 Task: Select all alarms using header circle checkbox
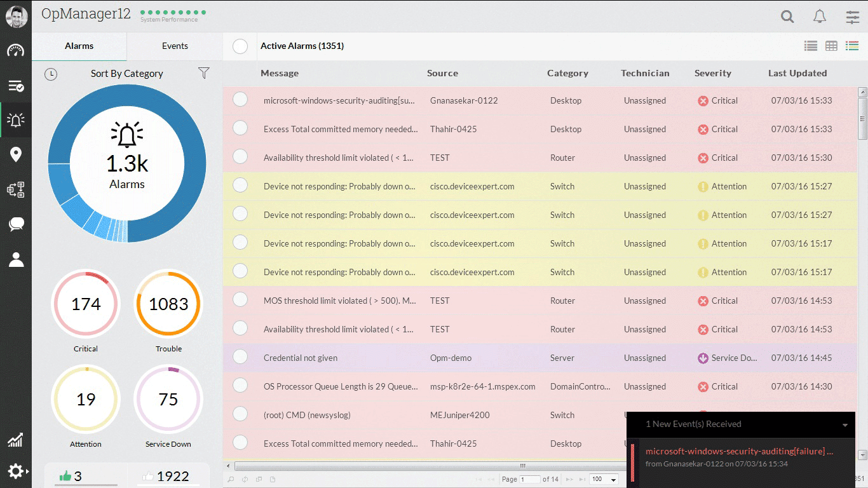point(240,46)
